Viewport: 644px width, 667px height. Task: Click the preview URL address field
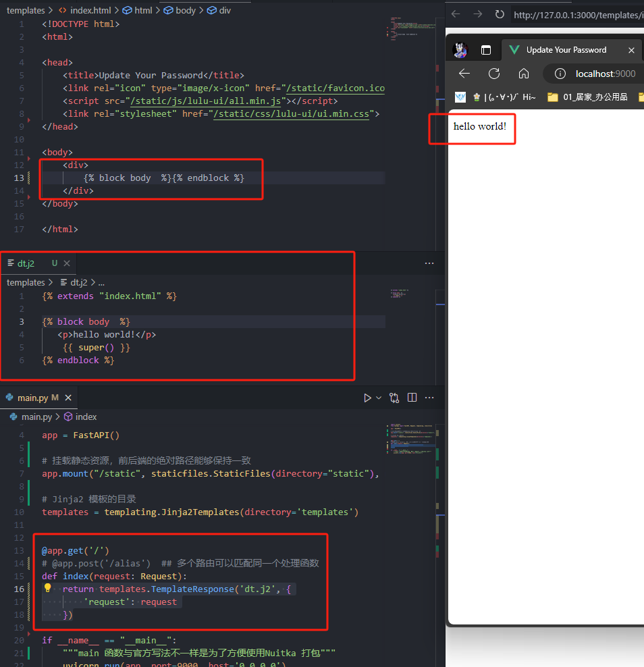578,15
